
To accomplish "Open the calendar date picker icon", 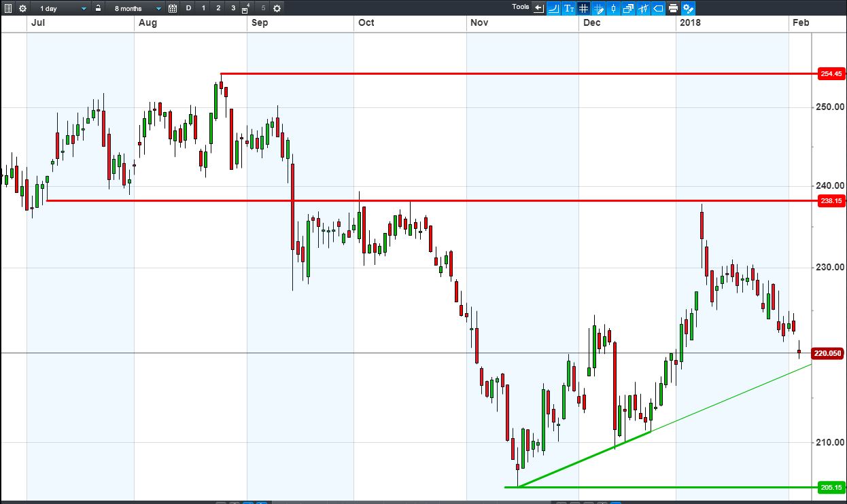I will 173,8.
